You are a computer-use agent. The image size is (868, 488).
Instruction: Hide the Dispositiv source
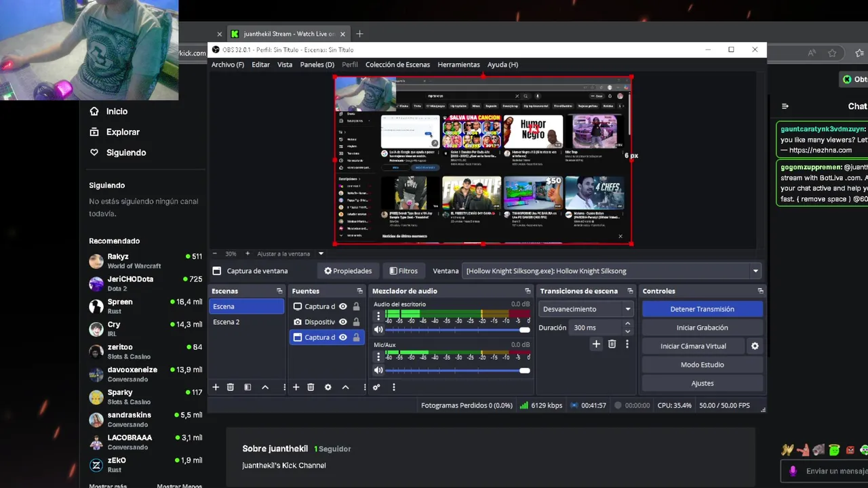point(342,322)
